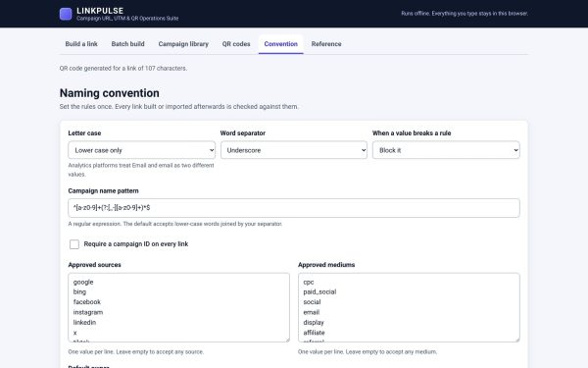
Task: Select 'instagram' in Approved sources
Action: coord(88,312)
